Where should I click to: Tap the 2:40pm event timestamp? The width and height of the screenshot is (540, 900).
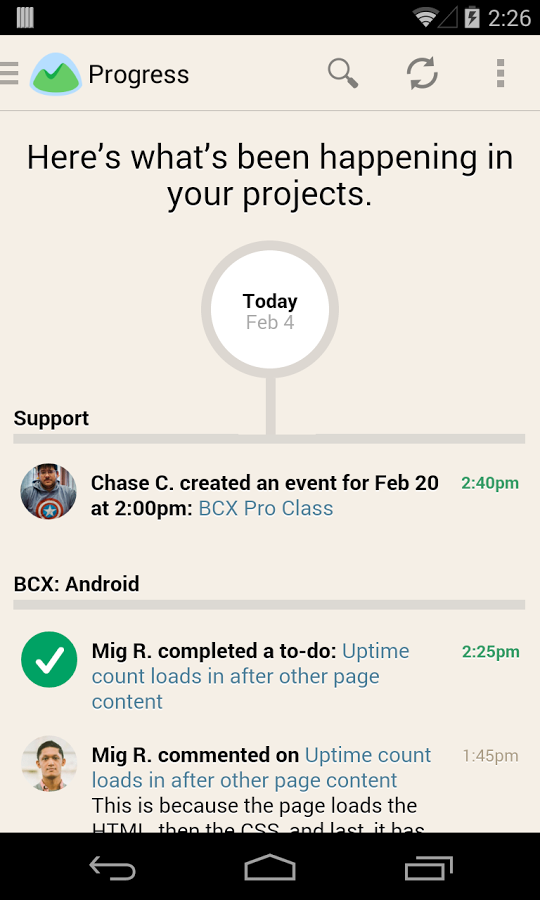coord(490,483)
